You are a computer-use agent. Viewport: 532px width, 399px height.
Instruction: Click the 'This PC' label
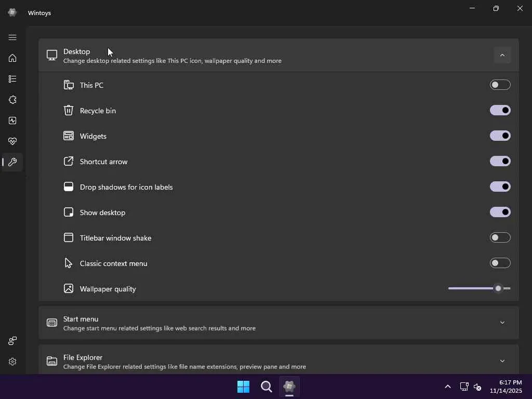pyautogui.click(x=91, y=85)
